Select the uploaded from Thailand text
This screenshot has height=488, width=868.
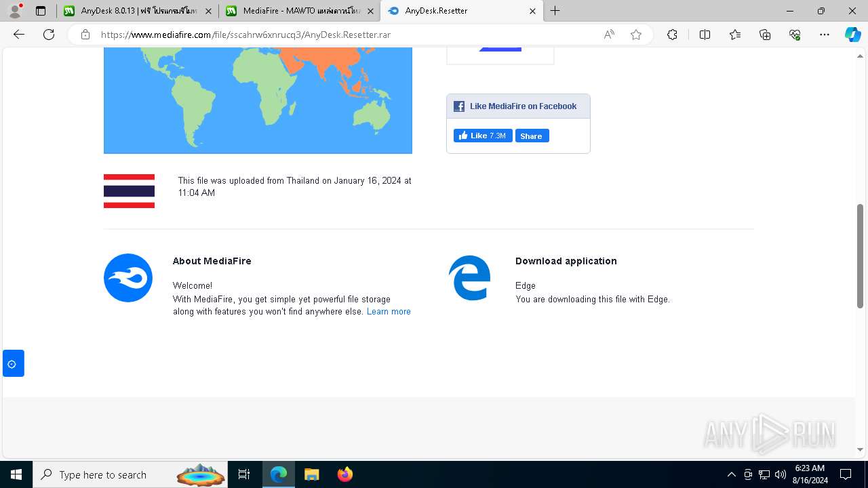click(295, 186)
